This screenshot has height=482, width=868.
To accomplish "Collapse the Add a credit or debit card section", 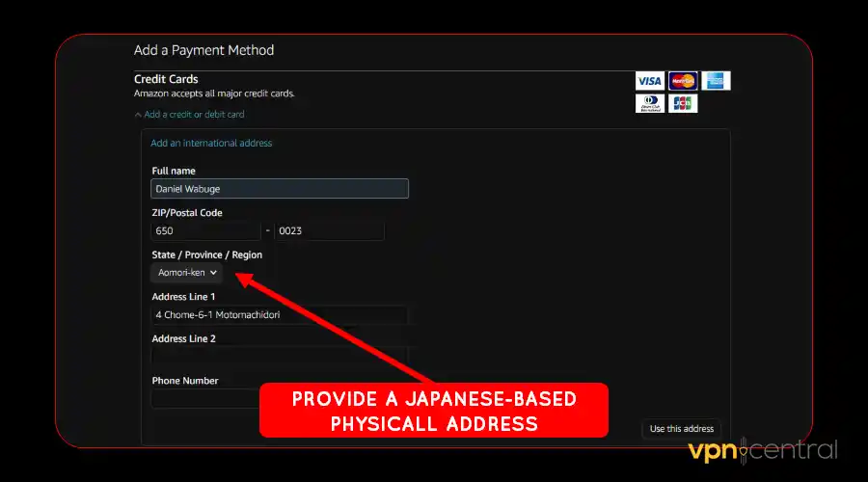I will click(189, 115).
